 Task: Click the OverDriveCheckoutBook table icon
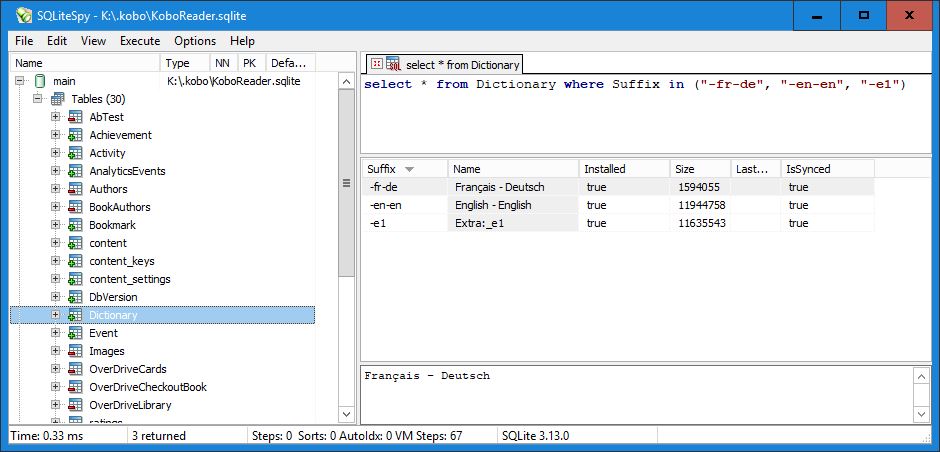coord(75,387)
